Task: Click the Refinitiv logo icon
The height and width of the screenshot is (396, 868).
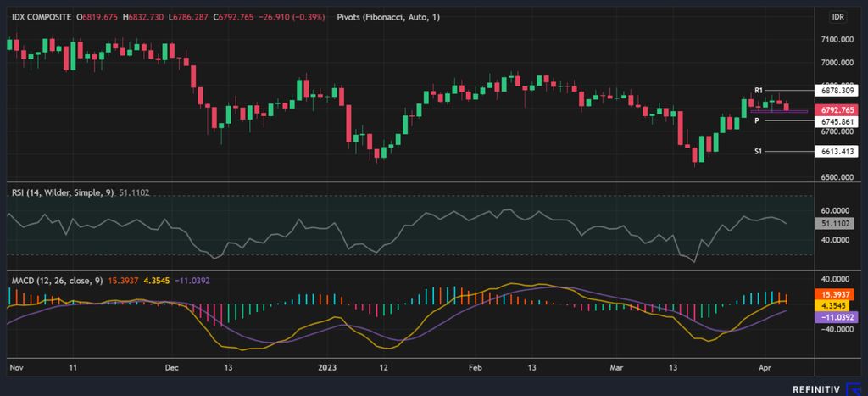Action: click(x=851, y=388)
